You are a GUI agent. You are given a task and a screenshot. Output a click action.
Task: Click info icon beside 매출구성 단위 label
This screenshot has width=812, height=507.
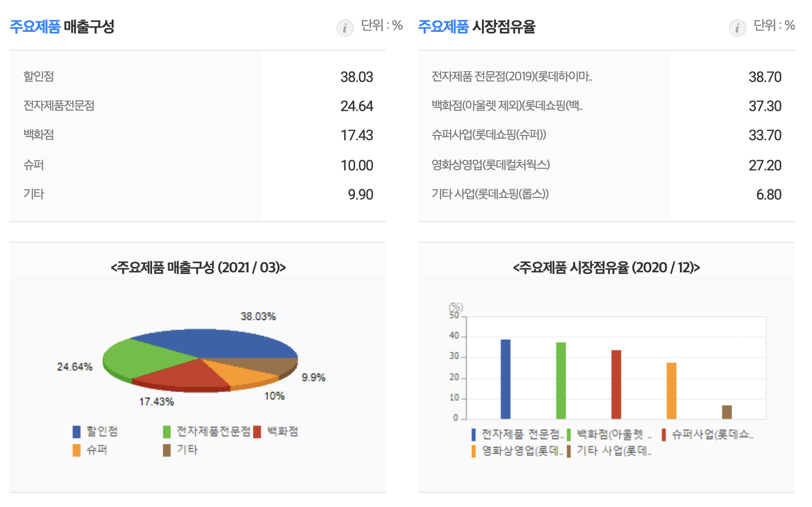click(345, 28)
